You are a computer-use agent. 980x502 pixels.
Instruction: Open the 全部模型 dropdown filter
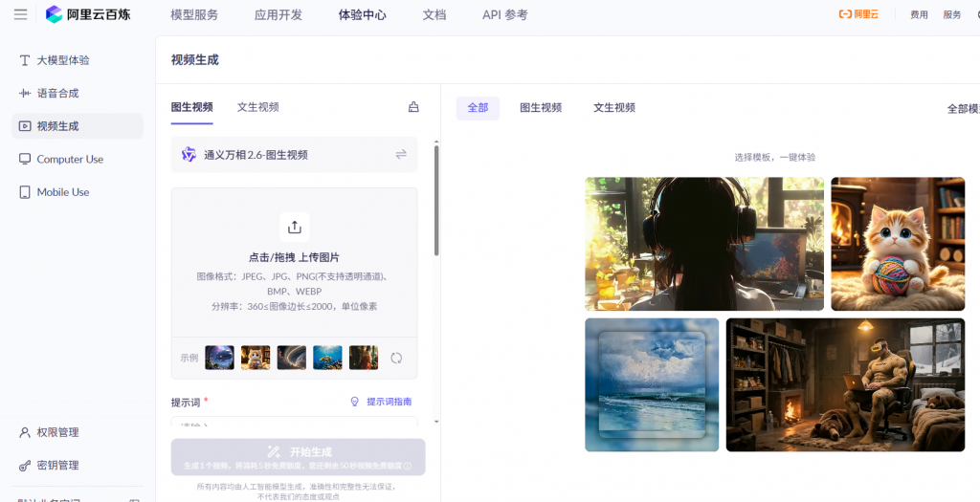[962, 108]
